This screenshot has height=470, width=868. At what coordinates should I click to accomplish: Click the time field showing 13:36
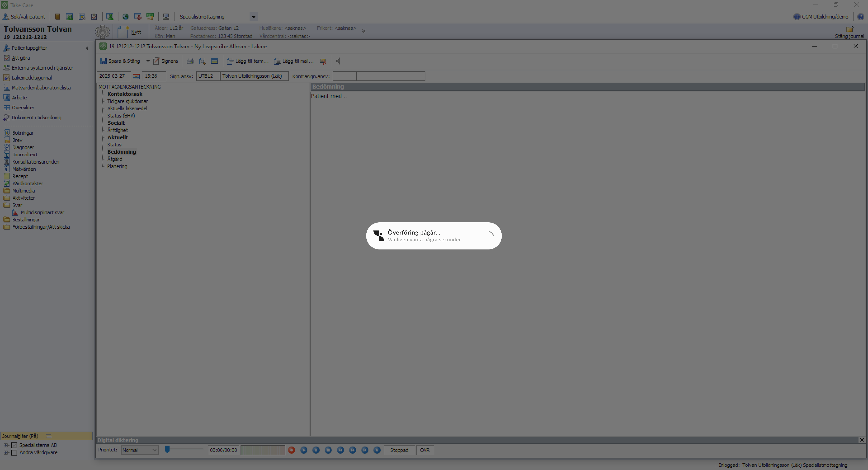154,76
